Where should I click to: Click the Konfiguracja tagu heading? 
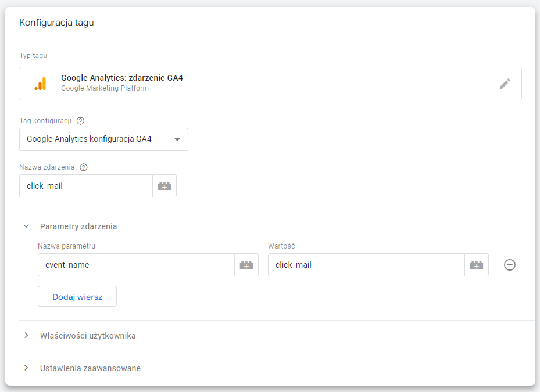[x=56, y=23]
